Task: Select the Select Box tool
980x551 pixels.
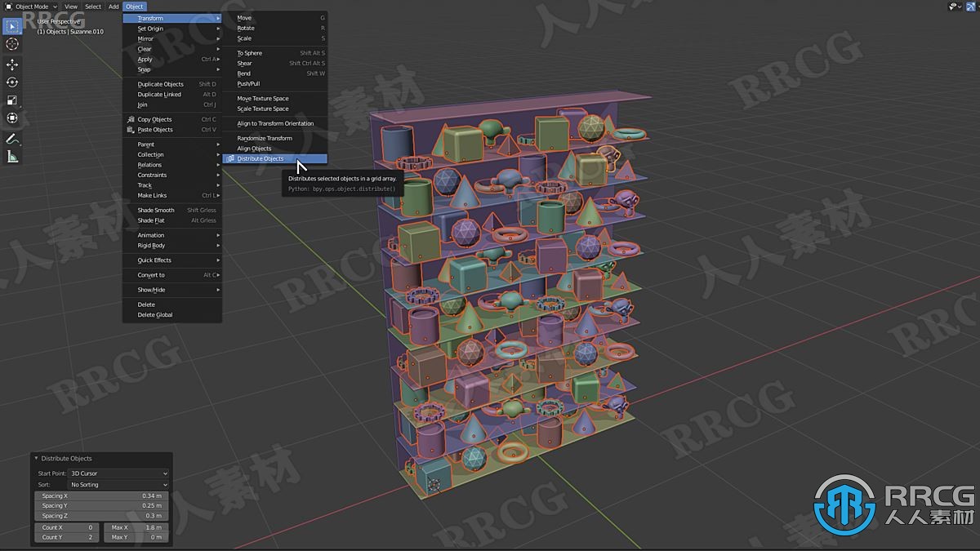Action: click(x=12, y=26)
